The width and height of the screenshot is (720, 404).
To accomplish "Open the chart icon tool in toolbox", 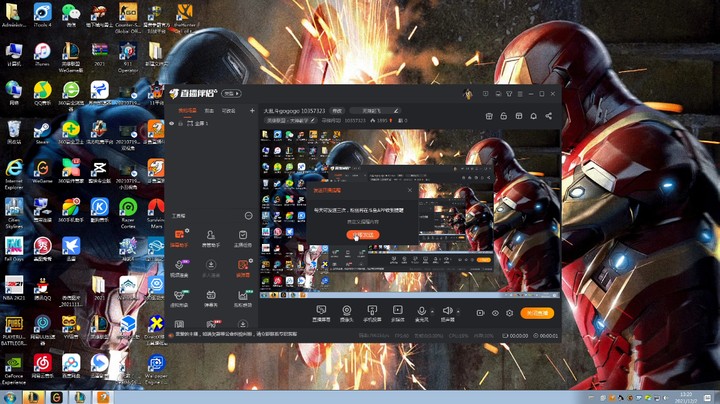I will [x=243, y=298].
